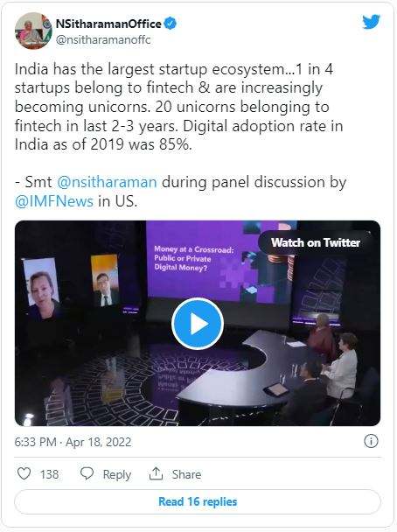Image resolution: width=397 pixels, height=532 pixels.
Task: Open the @nsitharamanoffc handle
Action: tap(103, 40)
